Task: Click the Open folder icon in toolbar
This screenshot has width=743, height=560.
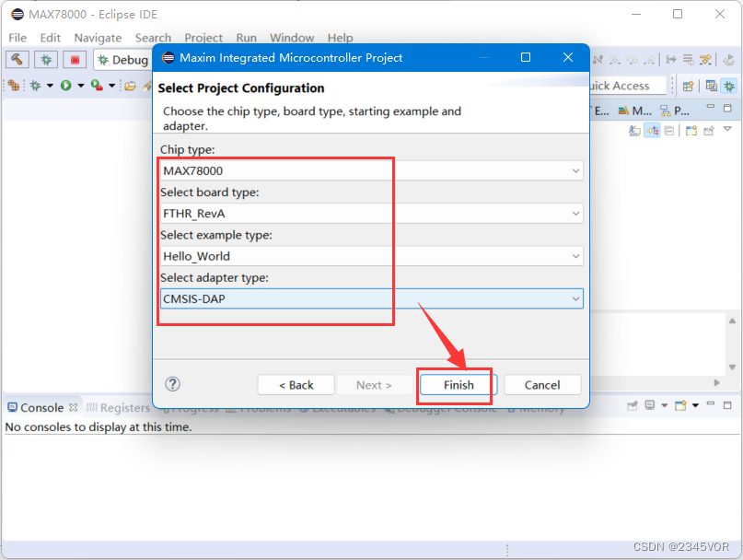Action: [131, 86]
